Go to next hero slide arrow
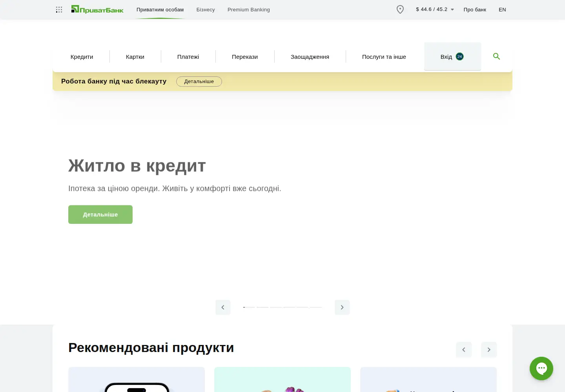 (x=342, y=307)
